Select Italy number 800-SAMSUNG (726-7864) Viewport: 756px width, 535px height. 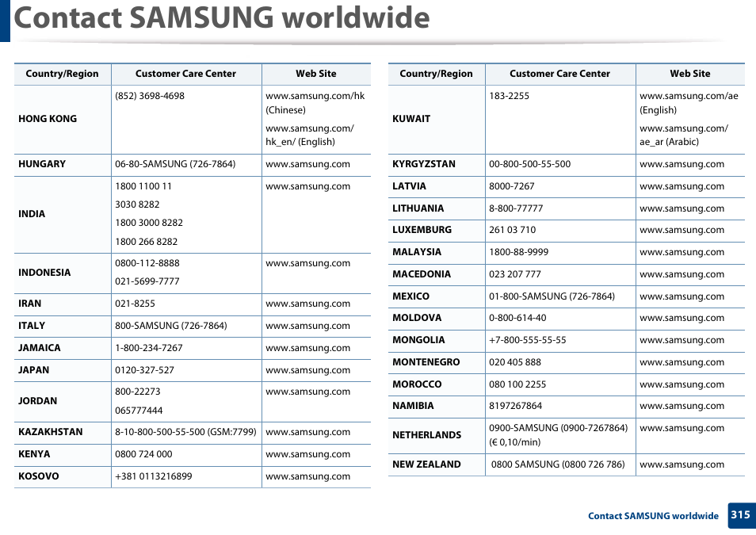coord(170,326)
